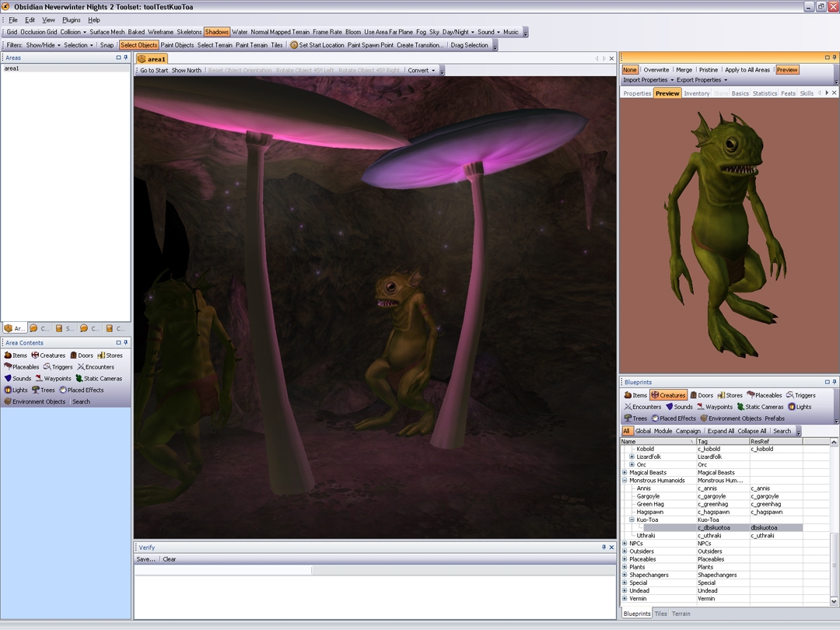Click the blueprint list scrollbar down arrow
840x630 pixels.
coord(835,601)
